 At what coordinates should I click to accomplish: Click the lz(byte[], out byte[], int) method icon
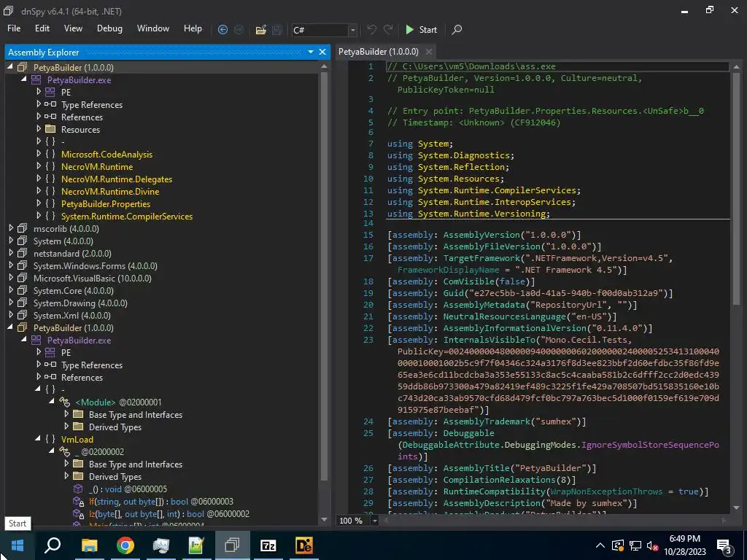(78, 514)
